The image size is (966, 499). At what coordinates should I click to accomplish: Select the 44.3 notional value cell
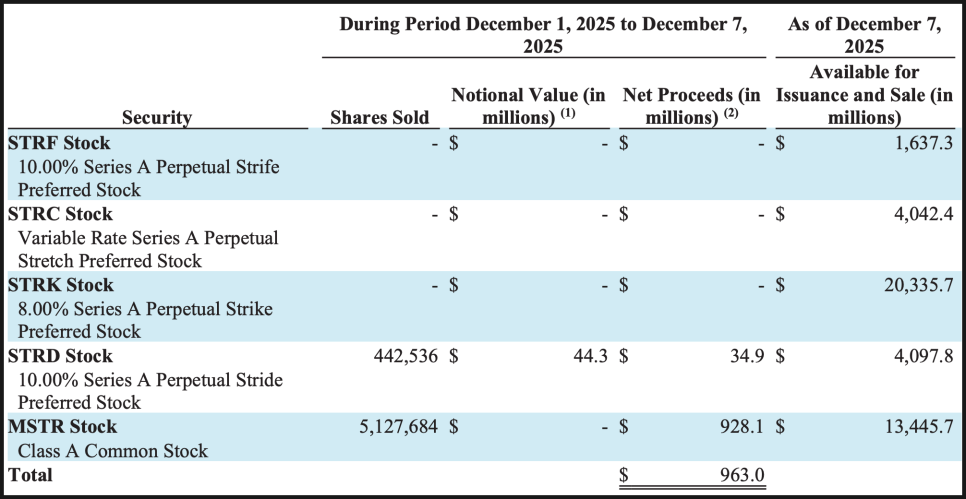pyautogui.click(x=590, y=356)
